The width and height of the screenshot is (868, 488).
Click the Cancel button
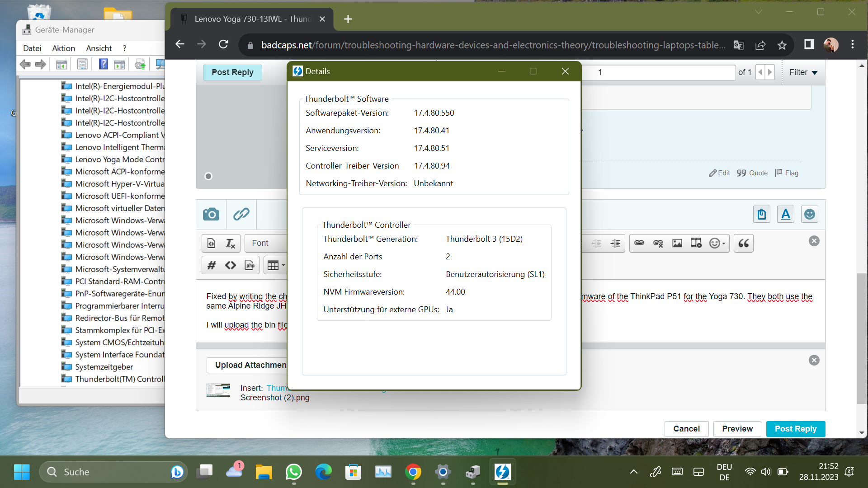coord(686,429)
